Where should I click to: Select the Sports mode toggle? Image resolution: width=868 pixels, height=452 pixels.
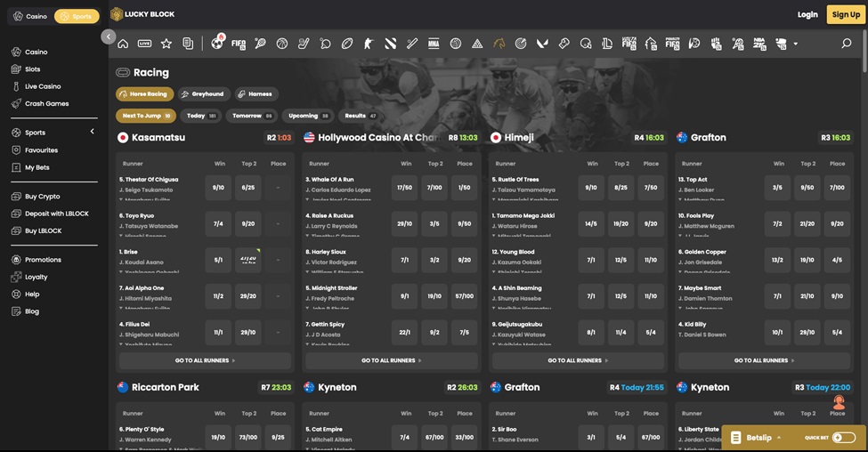coord(76,16)
